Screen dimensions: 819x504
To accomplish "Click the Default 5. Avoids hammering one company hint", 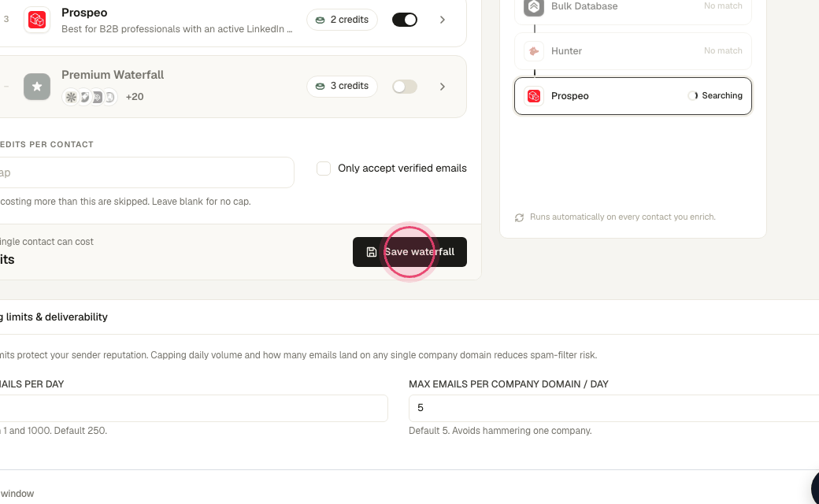I will [x=500, y=431].
